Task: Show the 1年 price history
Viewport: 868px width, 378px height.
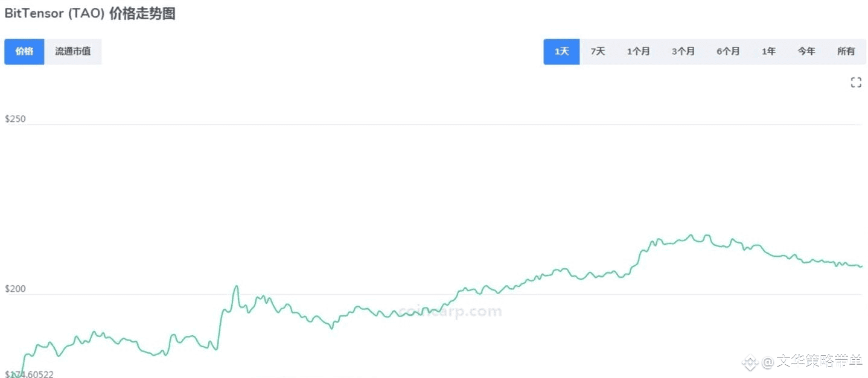Action: pyautogui.click(x=768, y=52)
